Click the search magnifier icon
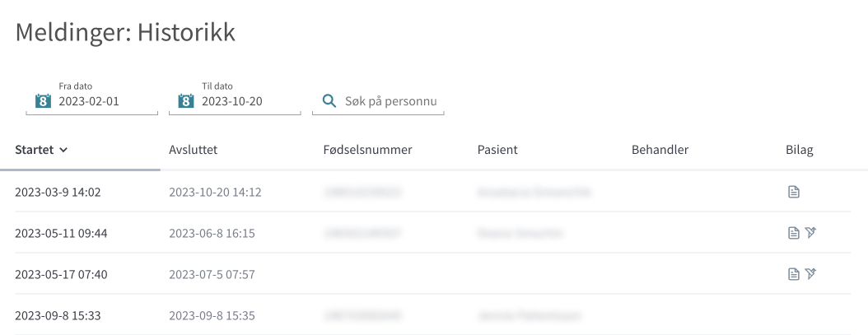 [329, 100]
